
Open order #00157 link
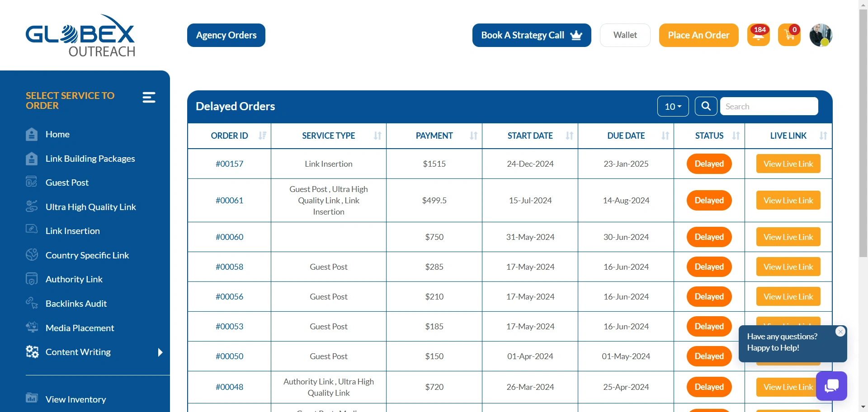(x=229, y=164)
